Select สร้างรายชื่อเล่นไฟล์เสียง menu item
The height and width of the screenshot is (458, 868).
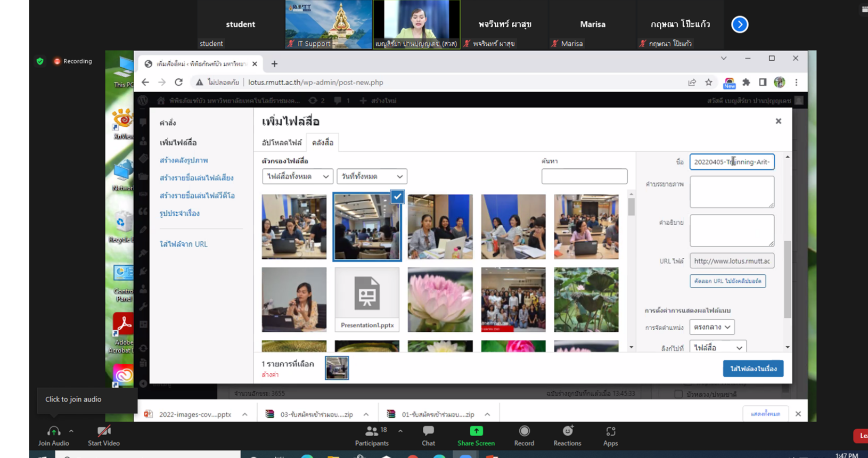coord(196,178)
